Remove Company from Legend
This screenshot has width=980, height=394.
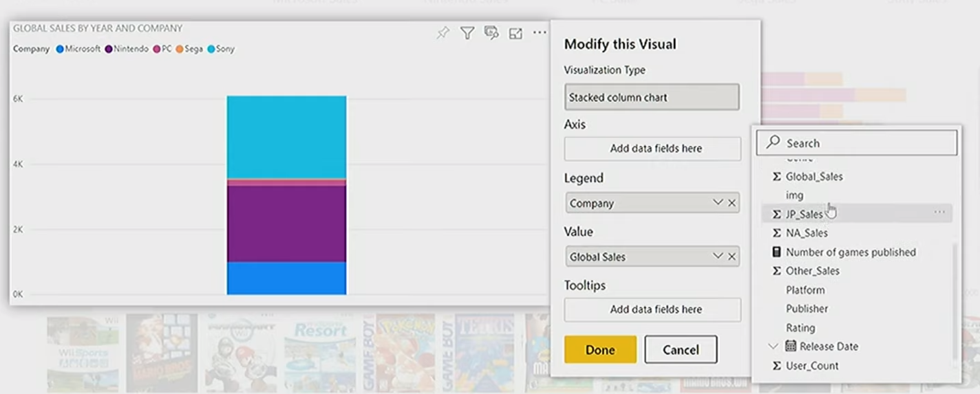(x=732, y=203)
